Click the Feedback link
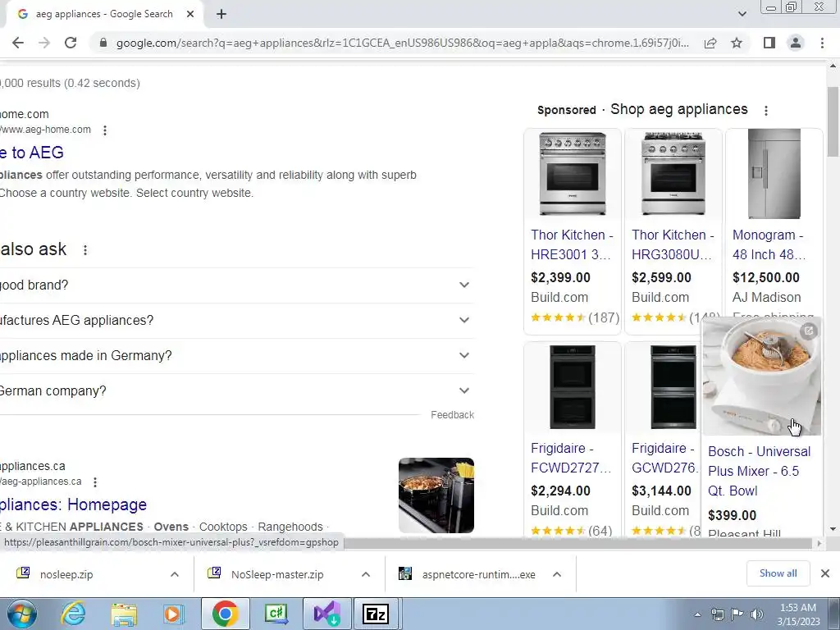 pyautogui.click(x=452, y=415)
